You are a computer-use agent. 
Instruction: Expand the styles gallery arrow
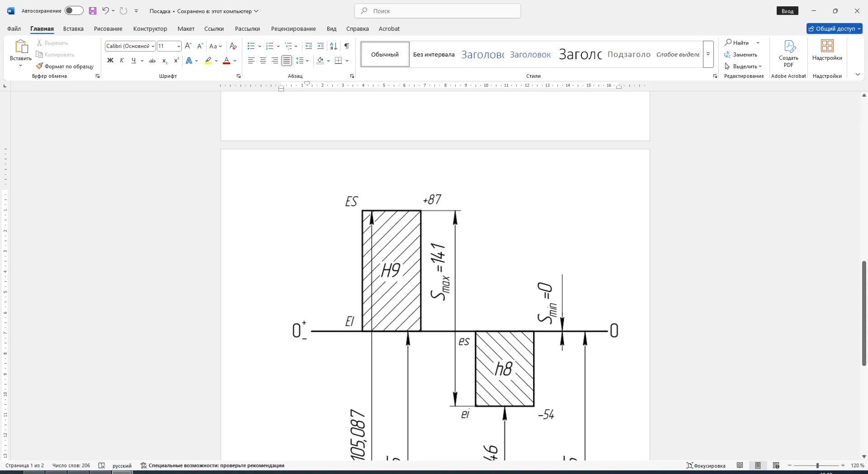(x=708, y=54)
